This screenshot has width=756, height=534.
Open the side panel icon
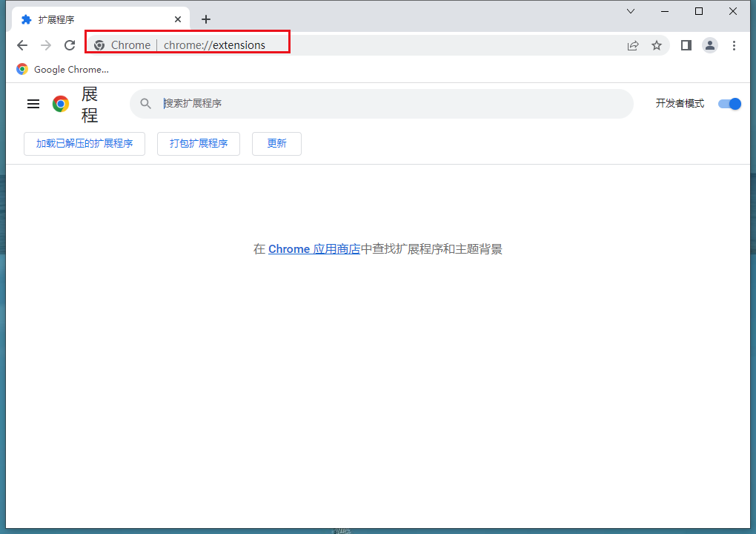coord(686,45)
